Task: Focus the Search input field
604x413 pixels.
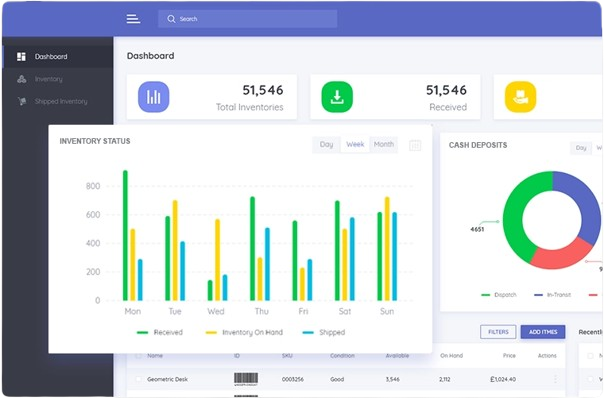Action: [x=247, y=19]
